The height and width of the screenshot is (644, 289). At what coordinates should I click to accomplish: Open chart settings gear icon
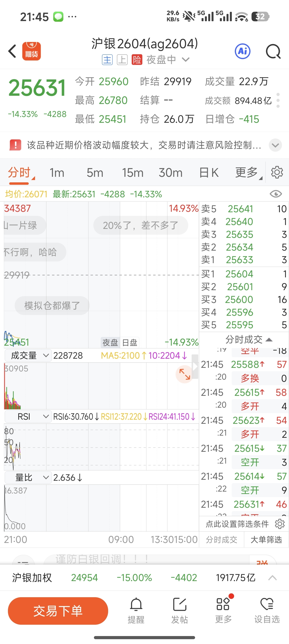(x=277, y=172)
